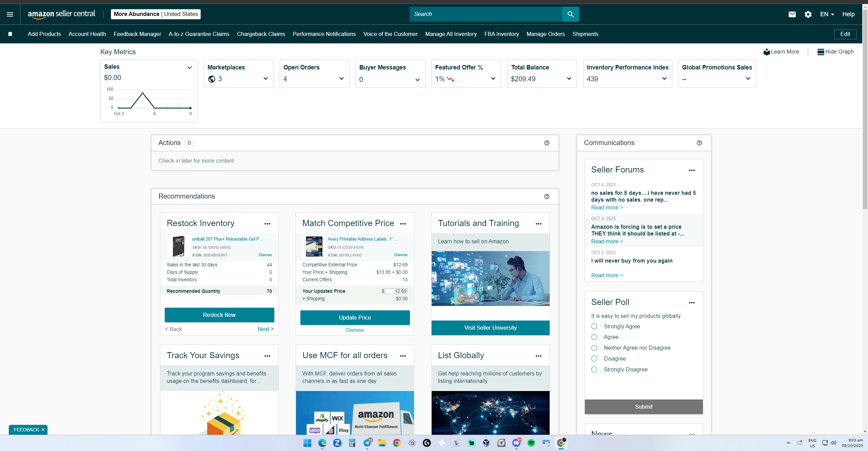Select Strongly Disagree in Seller Poll
The height and width of the screenshot is (451, 868).
pyautogui.click(x=594, y=370)
